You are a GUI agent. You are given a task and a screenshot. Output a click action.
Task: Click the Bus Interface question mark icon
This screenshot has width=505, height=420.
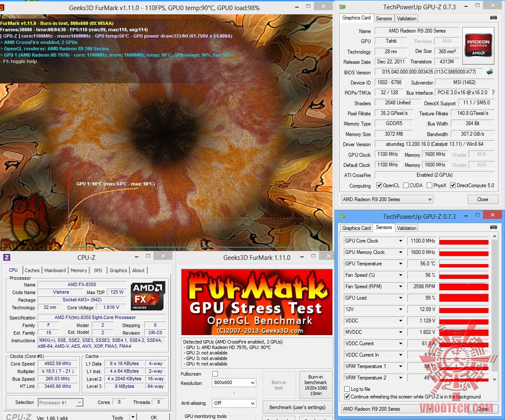click(493, 93)
